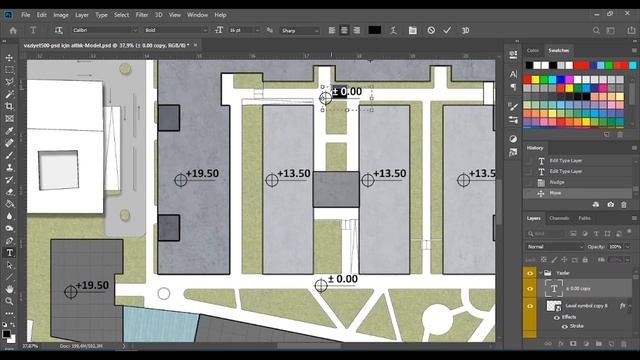Viewport: 640px width, 360px height.
Task: Delete layer with Layers panel trash icon
Action: tap(623, 344)
